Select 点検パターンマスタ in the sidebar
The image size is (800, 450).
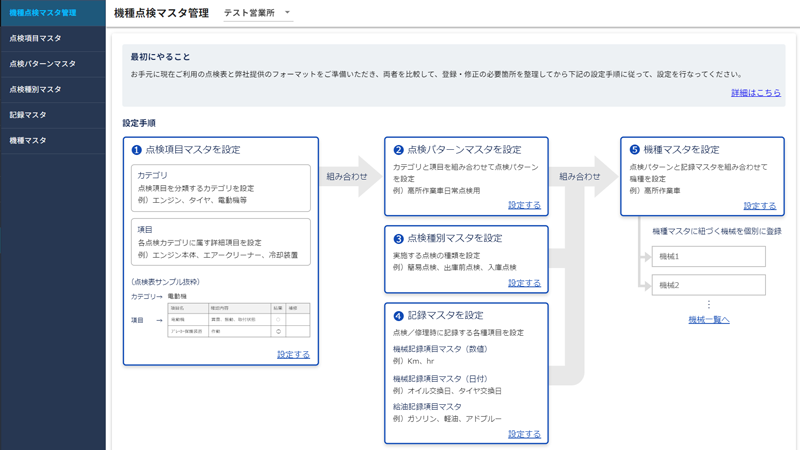click(43, 64)
